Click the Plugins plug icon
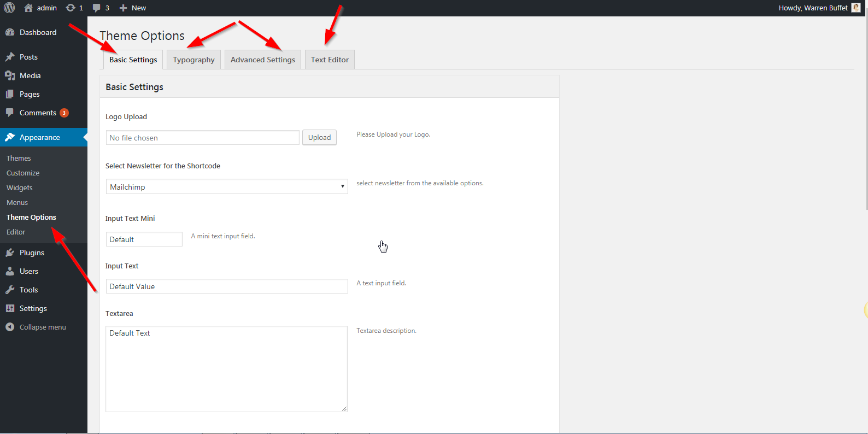 10,253
